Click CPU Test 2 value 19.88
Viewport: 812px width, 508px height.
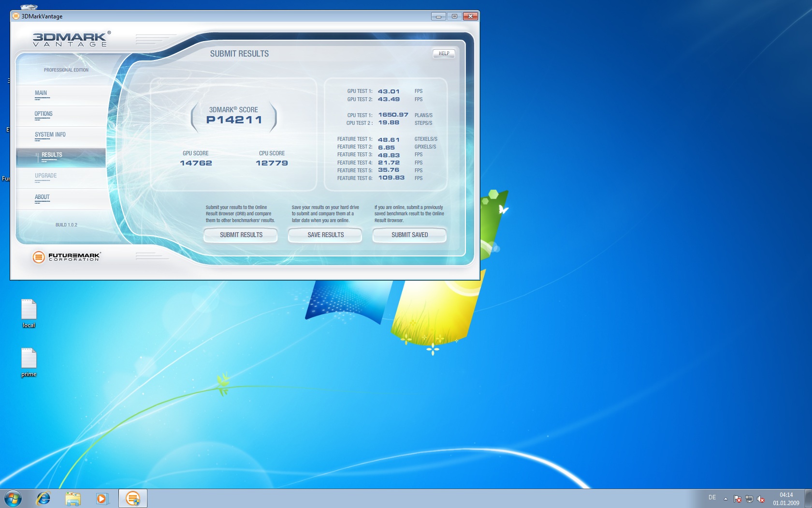coord(389,122)
